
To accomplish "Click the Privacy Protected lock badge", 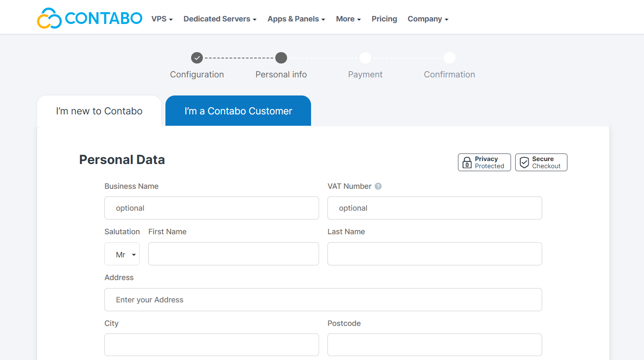I will click(x=484, y=162).
